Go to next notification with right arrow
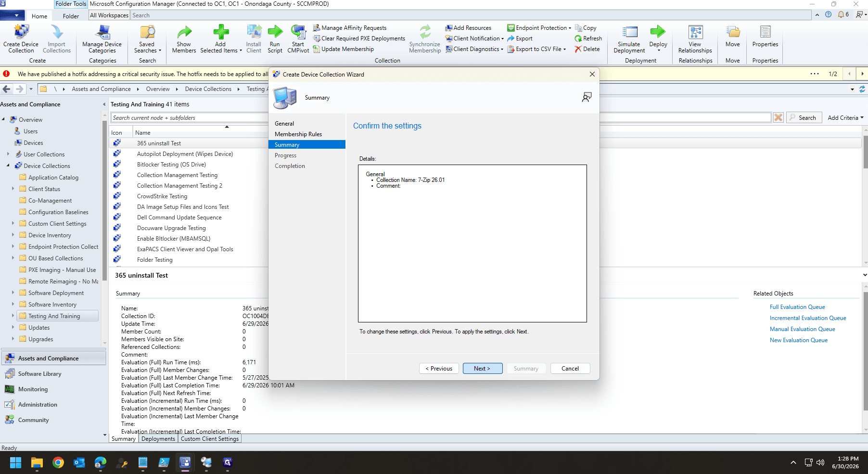 pos(862,74)
